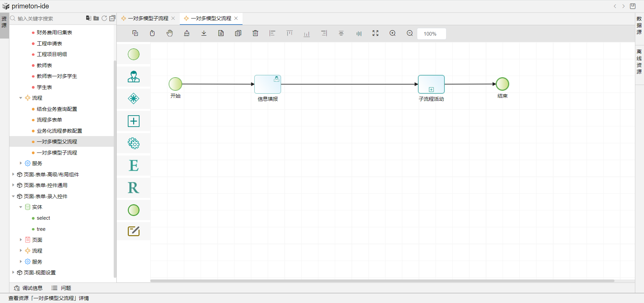This screenshot has height=303, width=644.
Task: Click the trash delete icon in toolbar
Action: tap(255, 33)
